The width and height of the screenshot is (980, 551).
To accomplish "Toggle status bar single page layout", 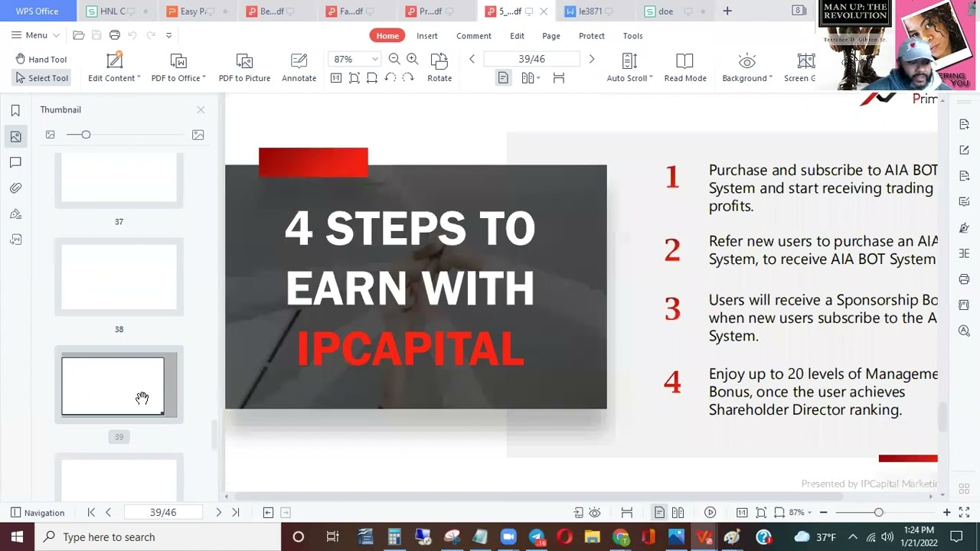I will coord(659,513).
